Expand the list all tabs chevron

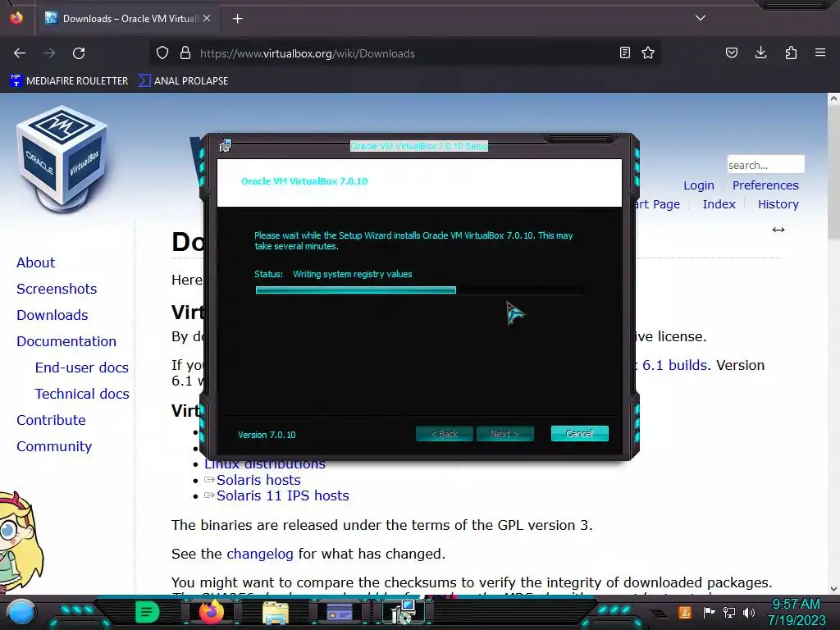point(701,18)
